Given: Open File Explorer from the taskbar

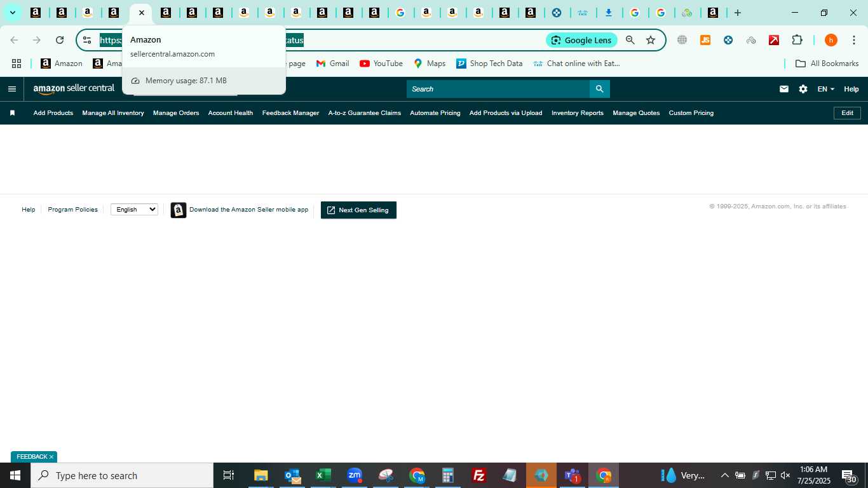Looking at the screenshot, I should (261, 475).
